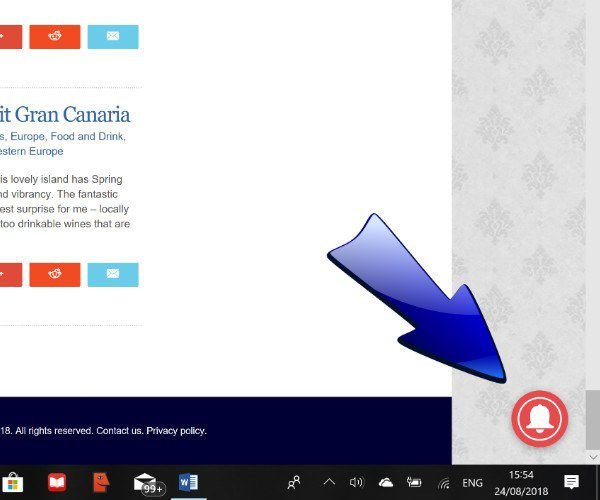This screenshot has height=500, width=600.
Task: Open Microsoft Store from the taskbar
Action: pyautogui.click(x=12, y=482)
